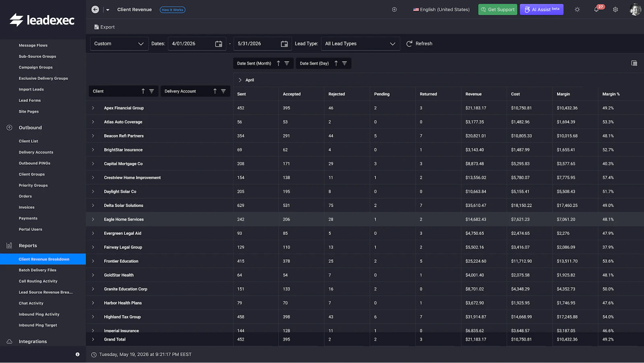644x363 pixels.
Task: Expand the GoldStar Health row
Action: pyautogui.click(x=93, y=275)
